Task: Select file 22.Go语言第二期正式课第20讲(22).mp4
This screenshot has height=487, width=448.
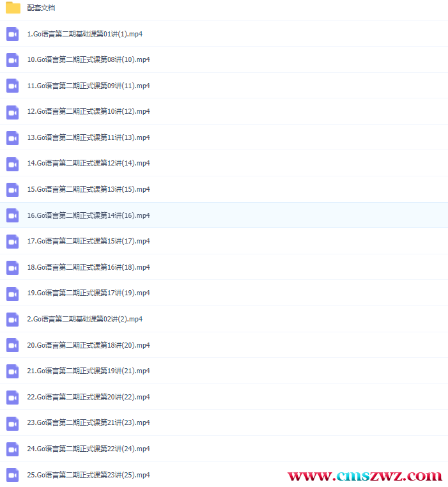Action: 88,397
